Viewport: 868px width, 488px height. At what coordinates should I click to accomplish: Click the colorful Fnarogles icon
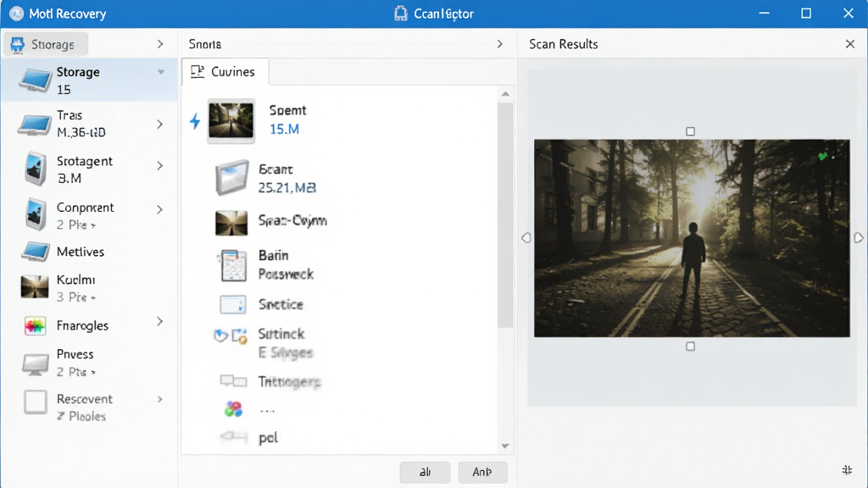(x=35, y=326)
